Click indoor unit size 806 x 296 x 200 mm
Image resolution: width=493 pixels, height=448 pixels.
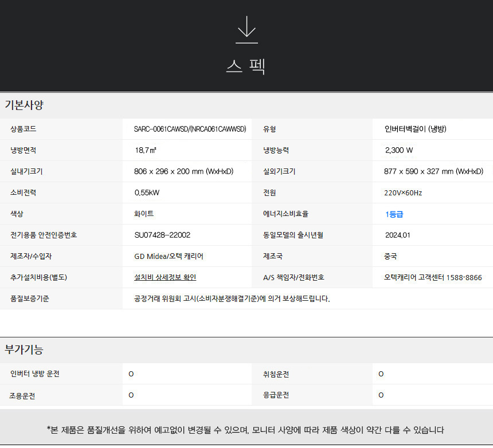183,171
